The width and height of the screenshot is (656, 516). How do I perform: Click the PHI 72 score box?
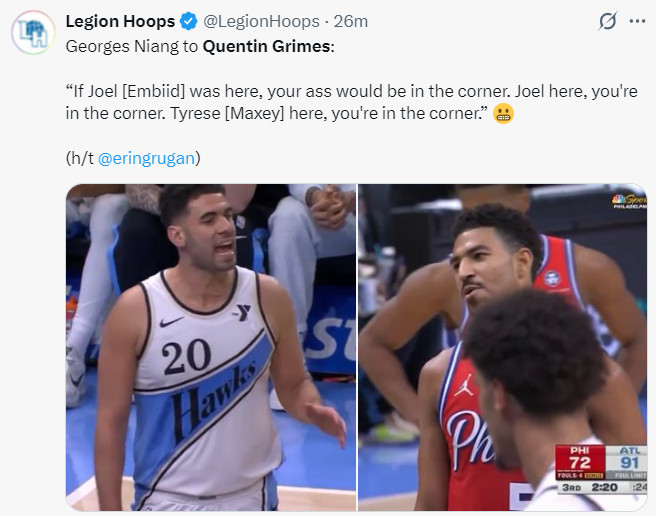[x=580, y=462]
